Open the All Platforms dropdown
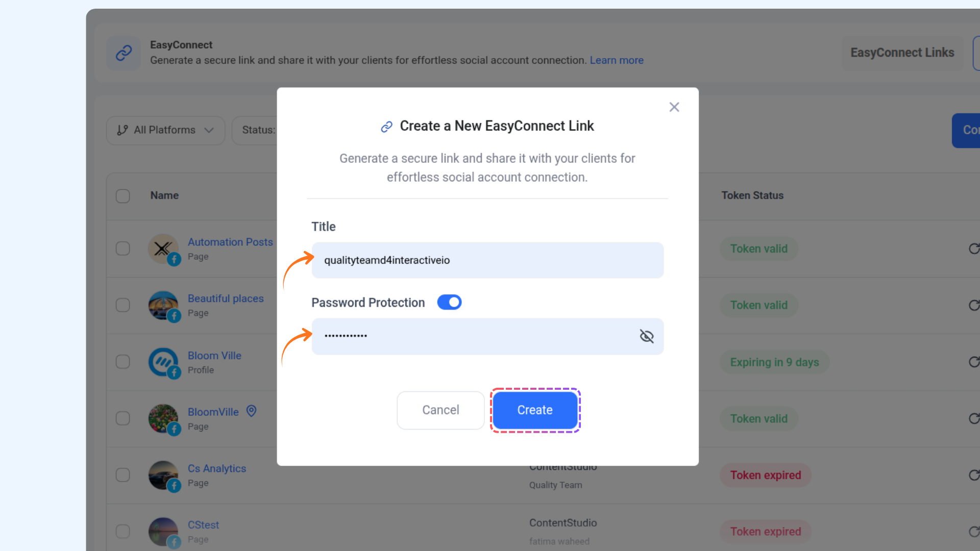 coord(165,130)
